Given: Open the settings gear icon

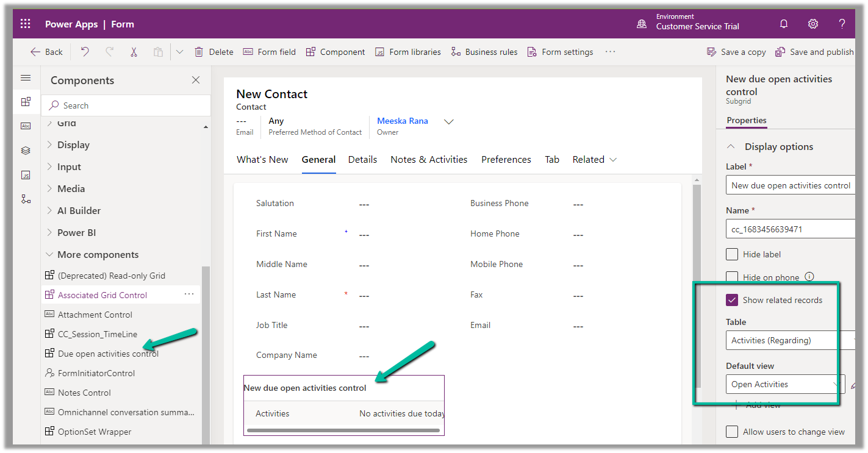Looking at the screenshot, I should click(x=813, y=24).
